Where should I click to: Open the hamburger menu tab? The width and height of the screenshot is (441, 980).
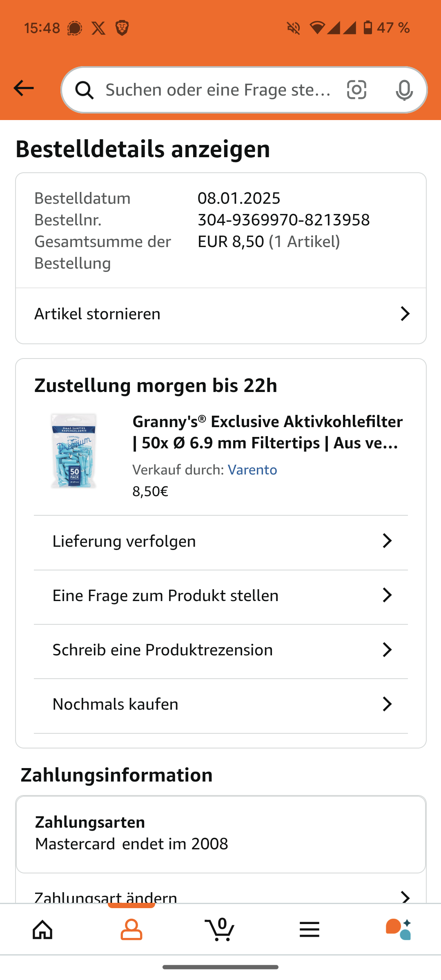(309, 930)
